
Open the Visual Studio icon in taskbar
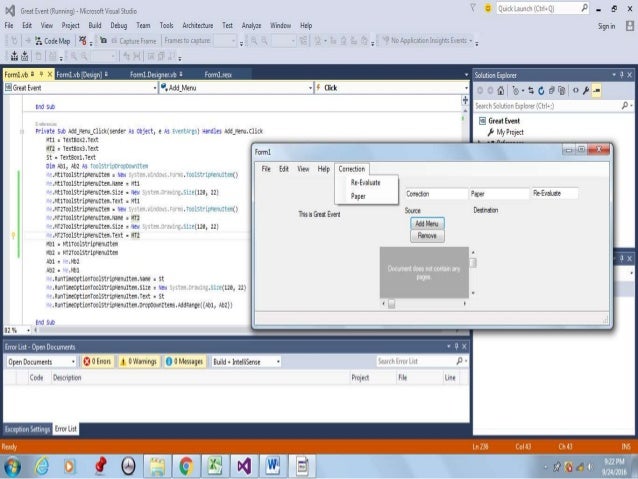point(243,465)
